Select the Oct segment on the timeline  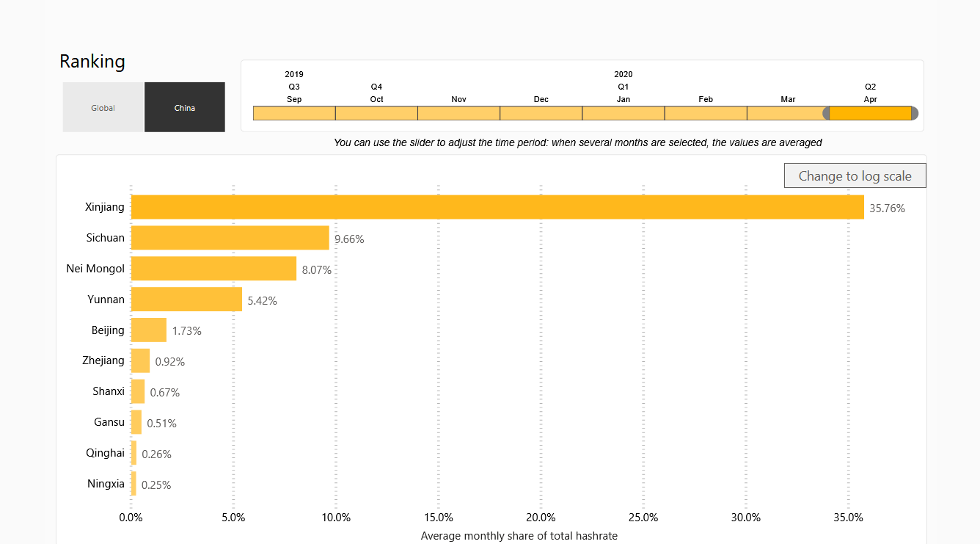(376, 113)
